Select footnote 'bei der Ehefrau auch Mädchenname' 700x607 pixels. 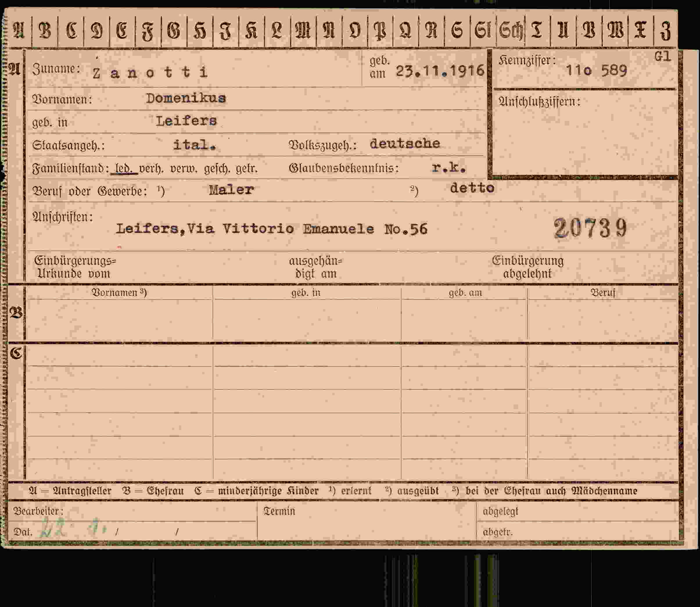(x=551, y=490)
